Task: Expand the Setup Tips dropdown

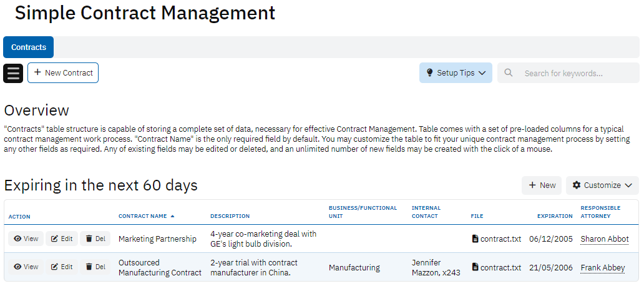Action: [x=456, y=73]
